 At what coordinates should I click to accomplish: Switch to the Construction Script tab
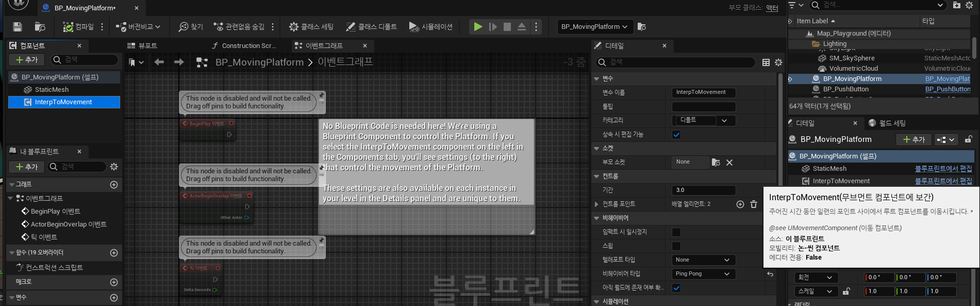(244, 46)
